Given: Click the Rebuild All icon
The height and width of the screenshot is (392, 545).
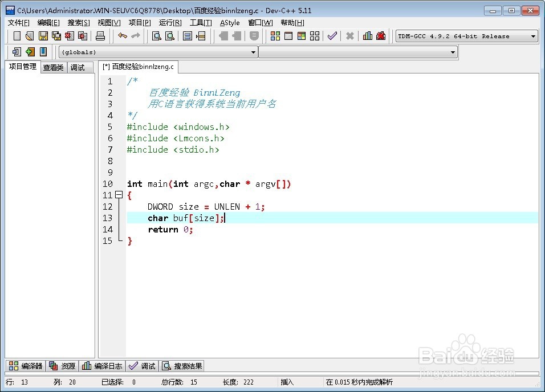Looking at the screenshot, I should coord(315,36).
